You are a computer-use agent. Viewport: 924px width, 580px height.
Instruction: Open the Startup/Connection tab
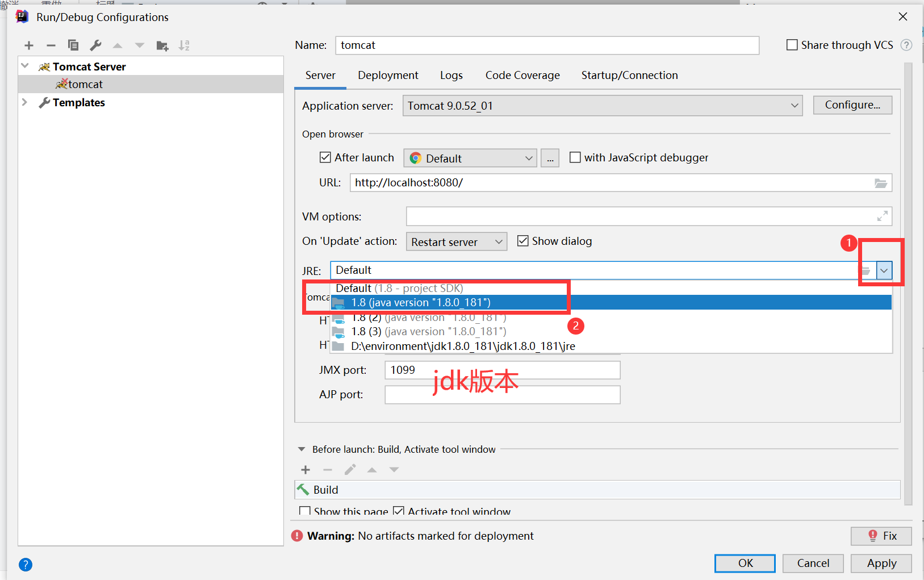click(x=629, y=75)
